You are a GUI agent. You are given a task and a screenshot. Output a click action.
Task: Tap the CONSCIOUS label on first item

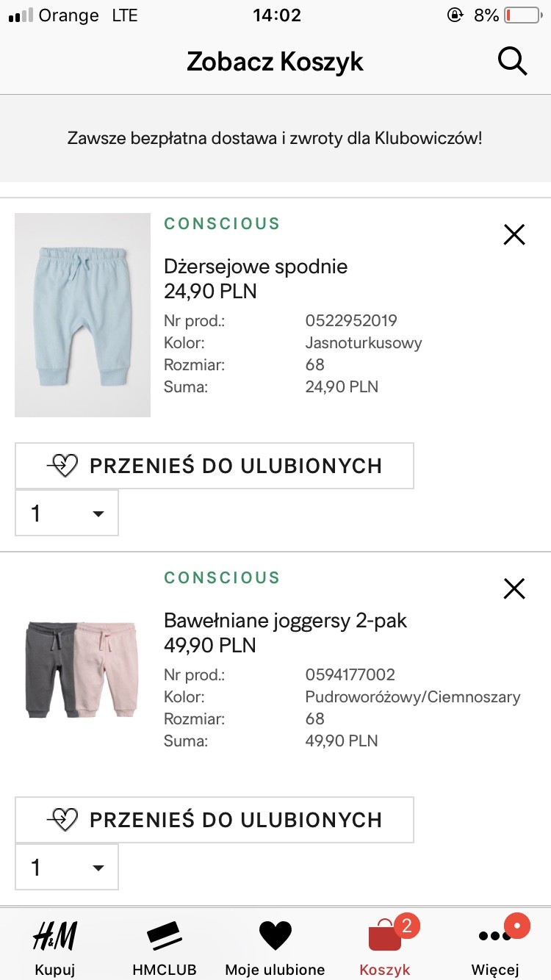[x=222, y=223]
